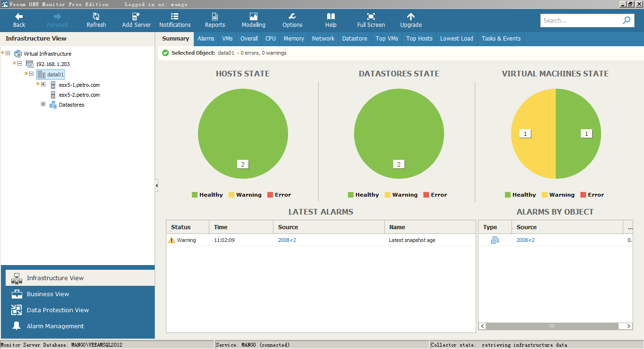
Task: Click the Data Protection View icon
Action: [x=17, y=310]
